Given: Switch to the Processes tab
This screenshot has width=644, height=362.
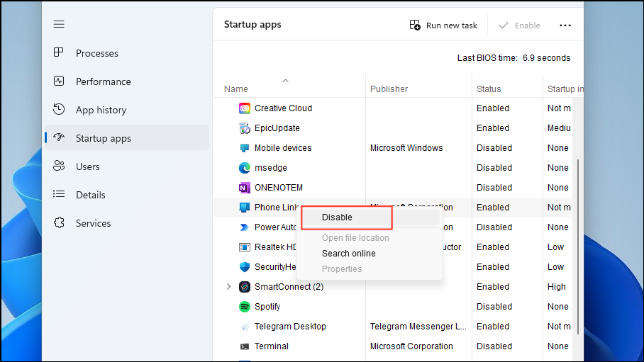Looking at the screenshot, I should pos(127,53).
